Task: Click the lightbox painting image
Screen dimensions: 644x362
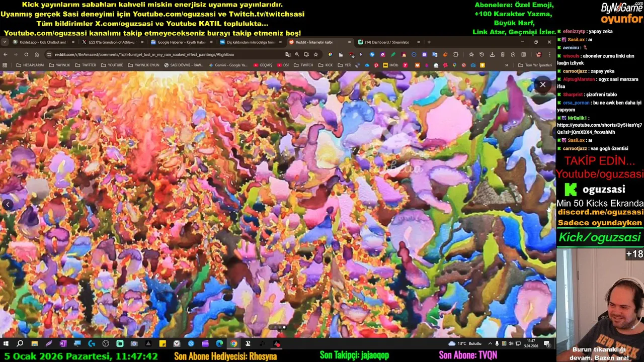Action: [x=278, y=204]
